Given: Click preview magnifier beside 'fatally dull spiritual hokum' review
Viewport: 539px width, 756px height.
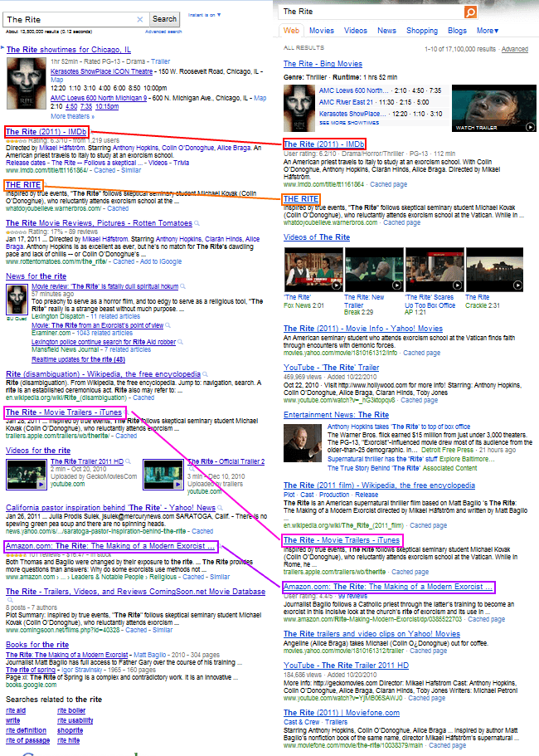Looking at the screenshot, I should pyautogui.click(x=182, y=286).
